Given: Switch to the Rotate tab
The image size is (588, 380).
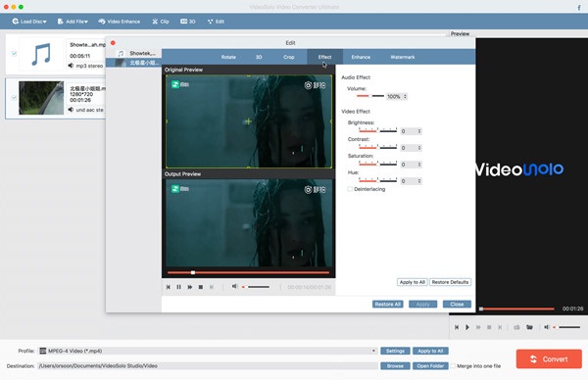Looking at the screenshot, I should (x=228, y=57).
